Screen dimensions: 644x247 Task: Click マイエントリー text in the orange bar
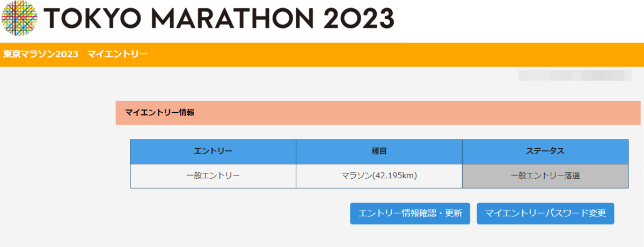click(118, 54)
